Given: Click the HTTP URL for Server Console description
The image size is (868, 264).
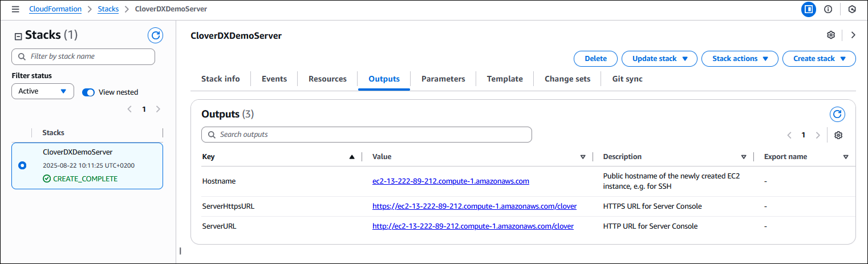Looking at the screenshot, I should 650,226.
